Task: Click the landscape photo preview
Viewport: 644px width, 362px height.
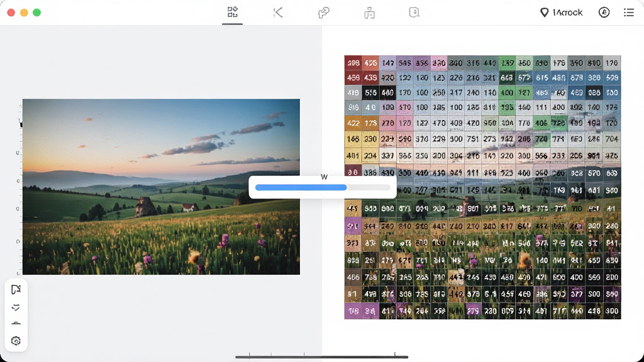Action: tap(161, 187)
